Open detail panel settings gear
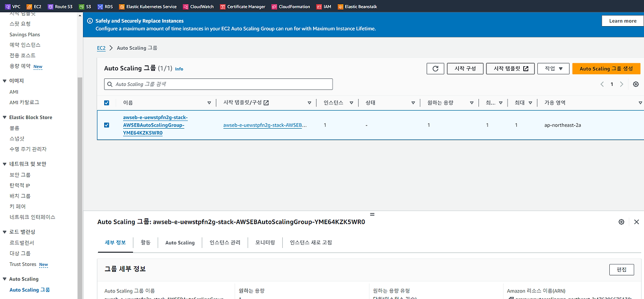Screen dimensions: 644x299 pyautogui.click(x=621, y=222)
